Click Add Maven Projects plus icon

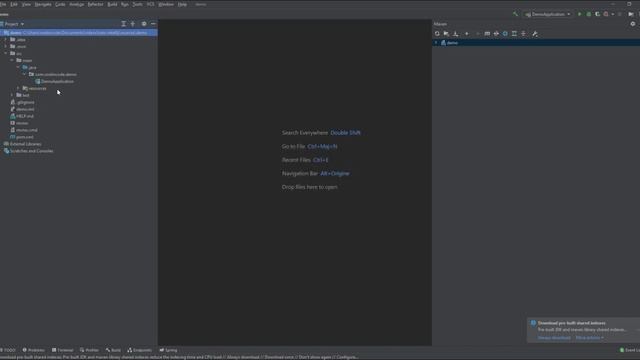click(467, 33)
